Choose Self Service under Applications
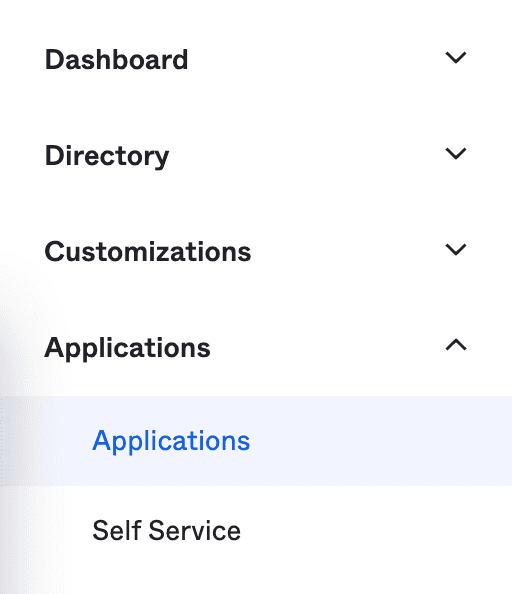The height and width of the screenshot is (594, 512). point(167,530)
